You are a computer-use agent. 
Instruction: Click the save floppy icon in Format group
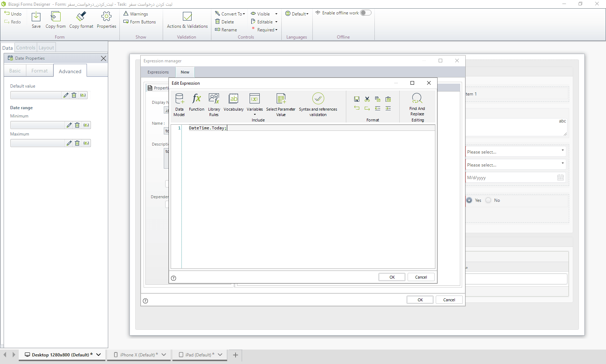pos(357,99)
